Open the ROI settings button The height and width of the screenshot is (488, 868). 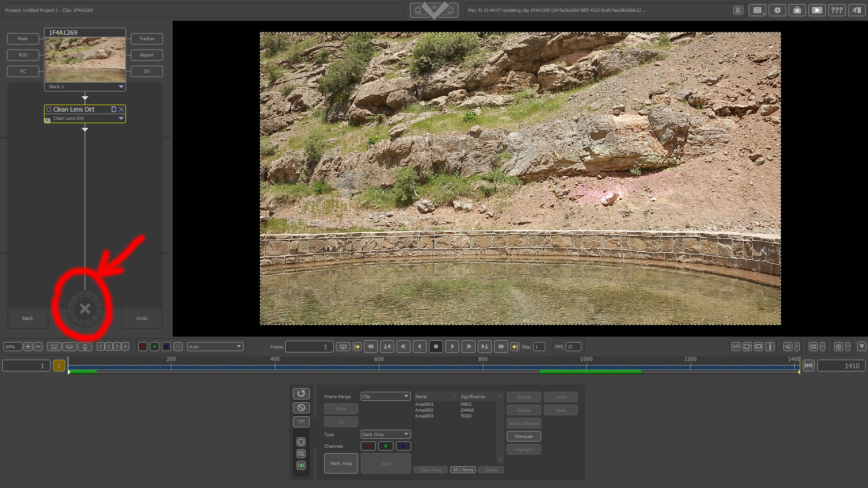pos(23,55)
